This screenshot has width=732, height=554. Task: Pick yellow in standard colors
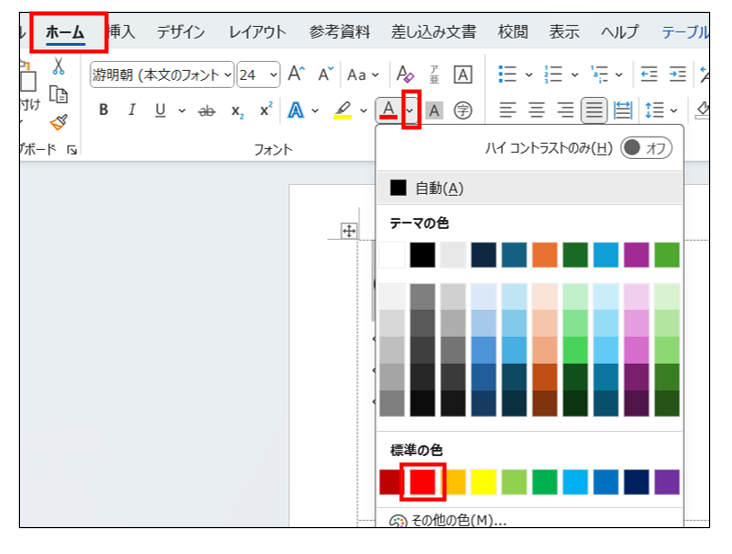(484, 482)
